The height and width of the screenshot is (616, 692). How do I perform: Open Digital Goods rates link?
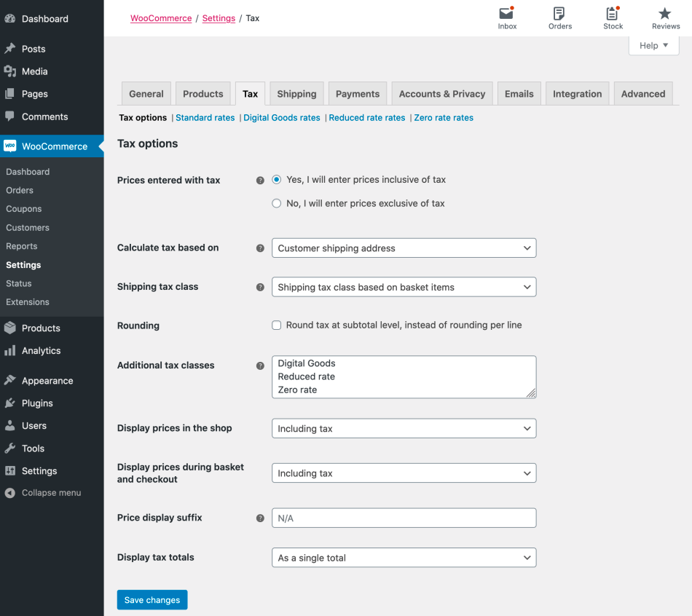282,118
